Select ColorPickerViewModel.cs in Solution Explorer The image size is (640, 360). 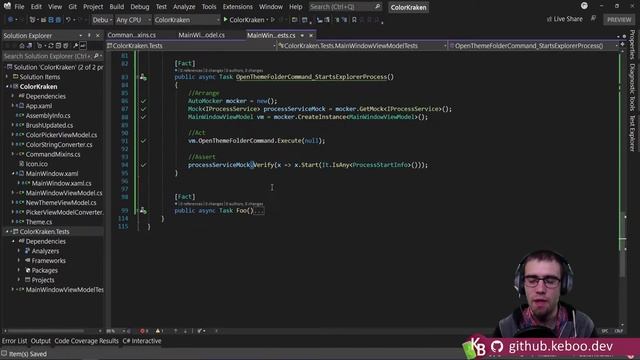tap(61, 135)
